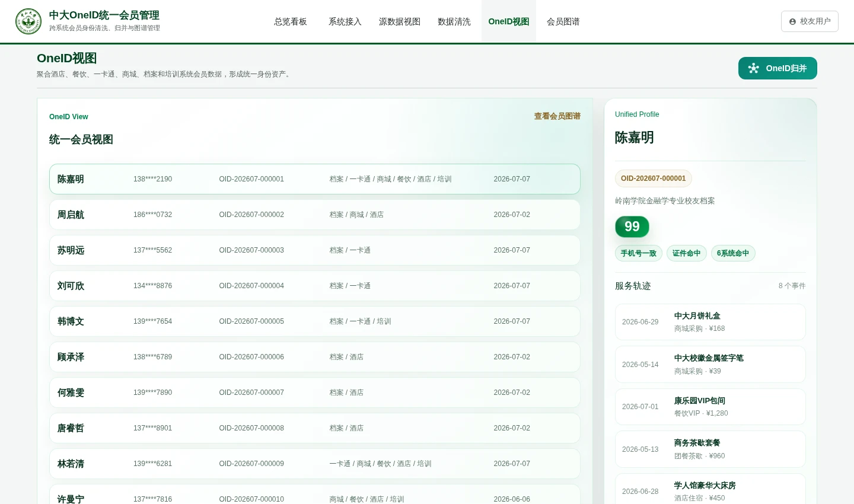Select member row 韩博文
Viewport: 854px width, 504px height.
[315, 321]
